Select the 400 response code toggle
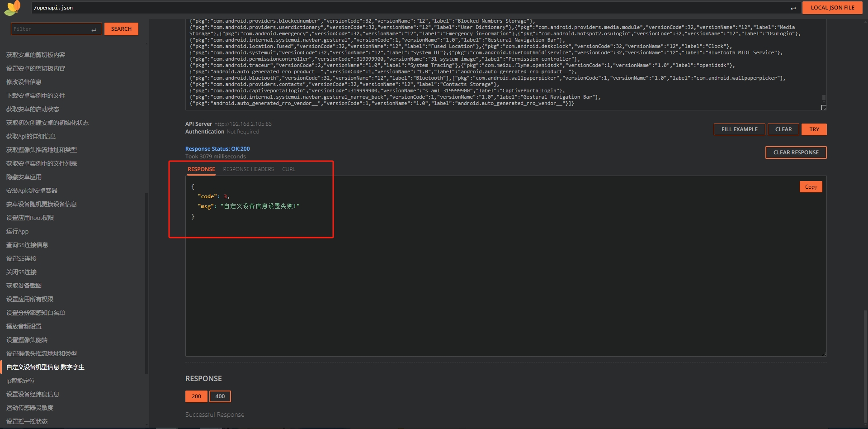868x429 pixels. click(x=220, y=396)
